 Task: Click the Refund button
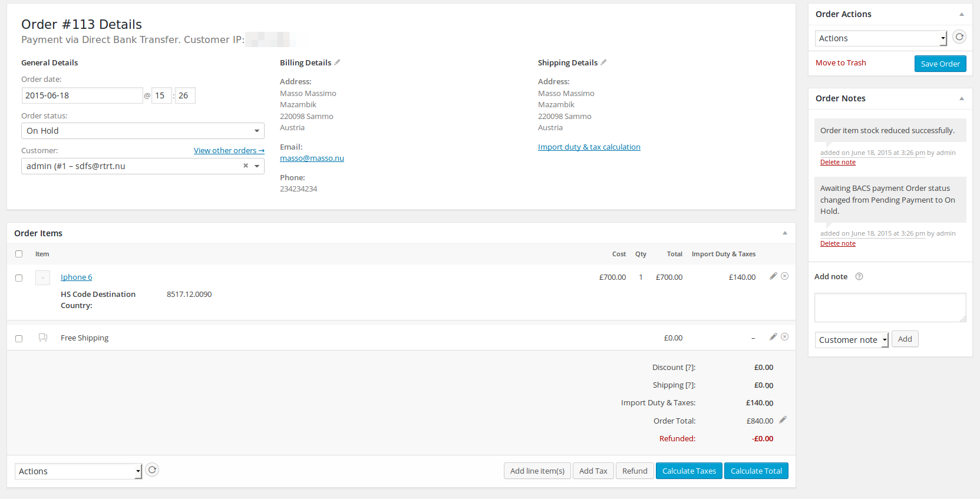click(635, 471)
